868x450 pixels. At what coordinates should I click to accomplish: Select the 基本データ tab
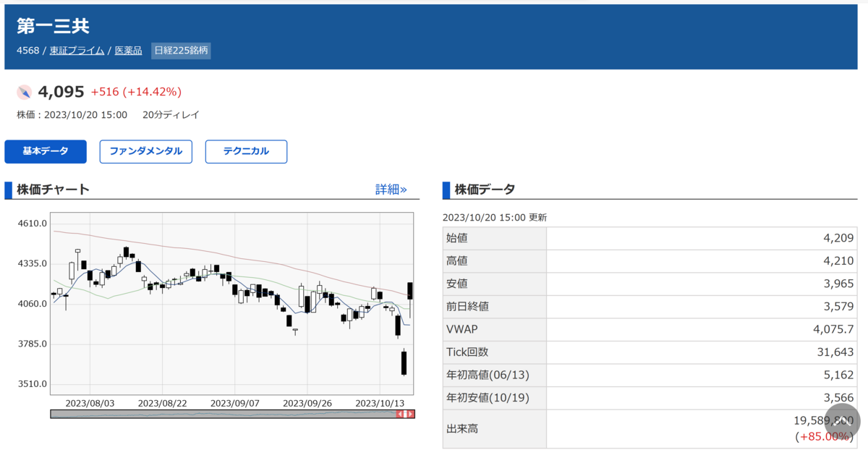pos(46,151)
